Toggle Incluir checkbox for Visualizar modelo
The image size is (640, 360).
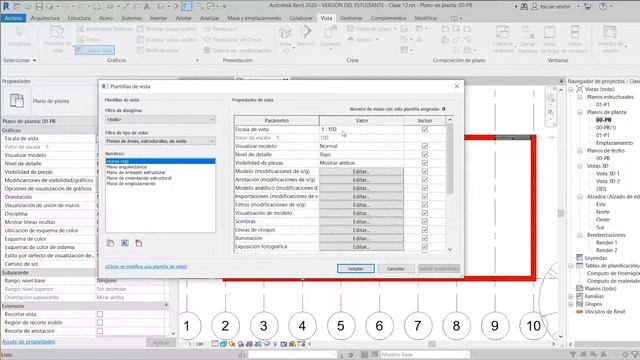[425, 146]
